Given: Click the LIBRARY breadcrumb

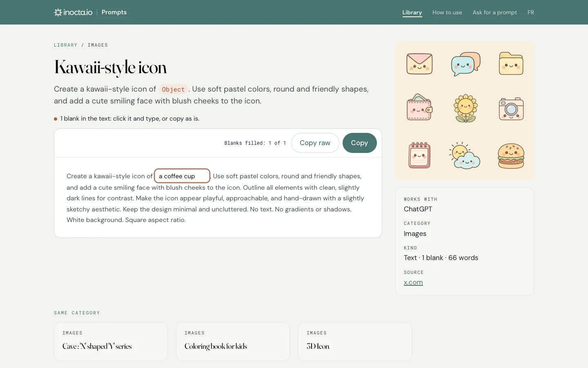Looking at the screenshot, I should [65, 45].
